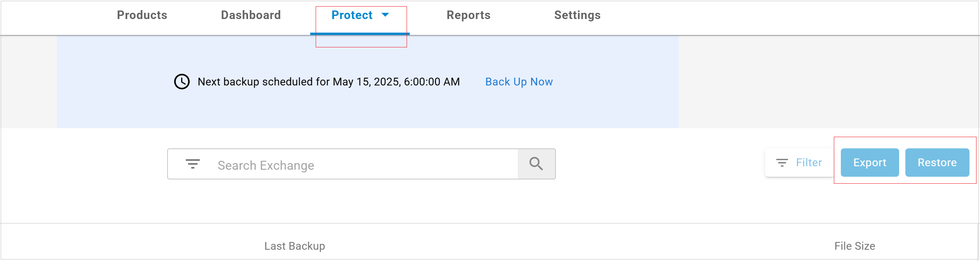Open the Settings tab
This screenshot has width=980, height=261.
577,15
